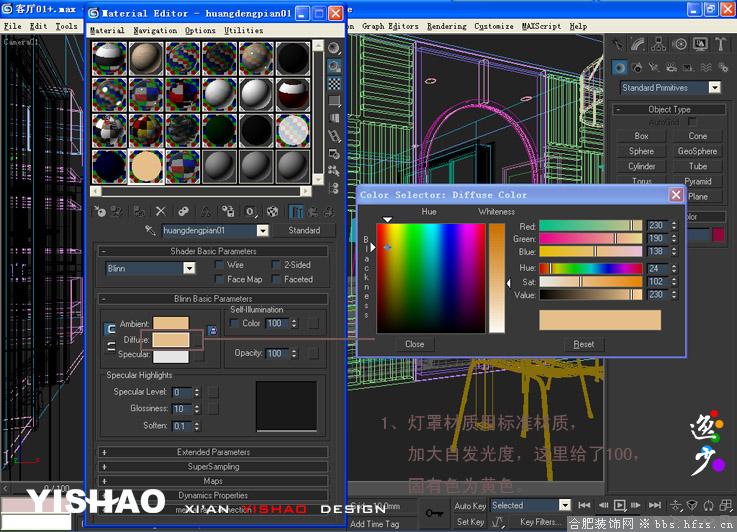Toggle the checkered Background icon in Material Editor
This screenshot has width=737, height=532.
[334, 84]
